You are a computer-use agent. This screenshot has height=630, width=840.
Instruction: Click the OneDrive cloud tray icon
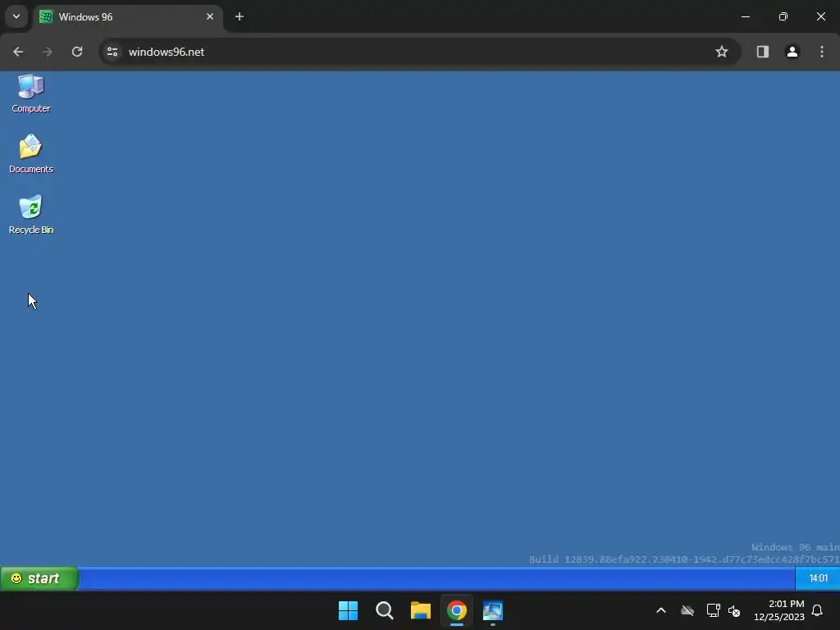click(x=687, y=610)
